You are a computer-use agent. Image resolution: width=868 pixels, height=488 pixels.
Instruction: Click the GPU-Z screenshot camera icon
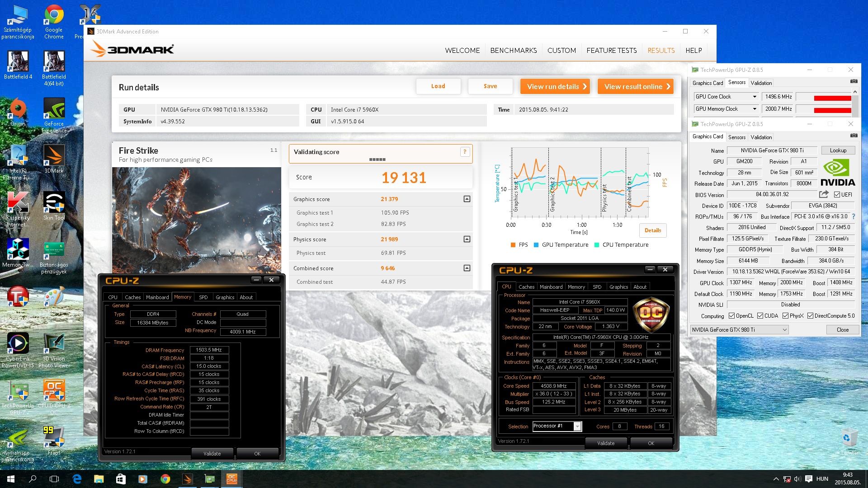[854, 136]
